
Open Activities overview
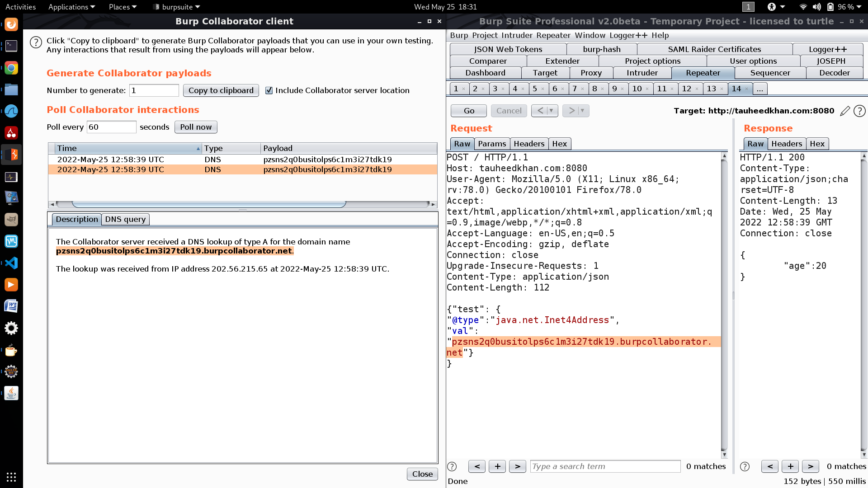pos(20,7)
